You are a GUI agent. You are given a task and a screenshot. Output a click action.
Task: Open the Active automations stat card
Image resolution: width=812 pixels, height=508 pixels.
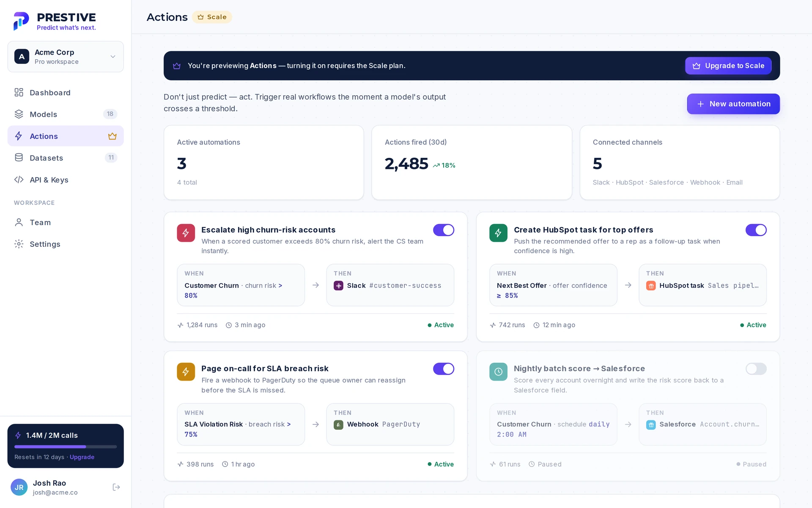[x=264, y=163]
